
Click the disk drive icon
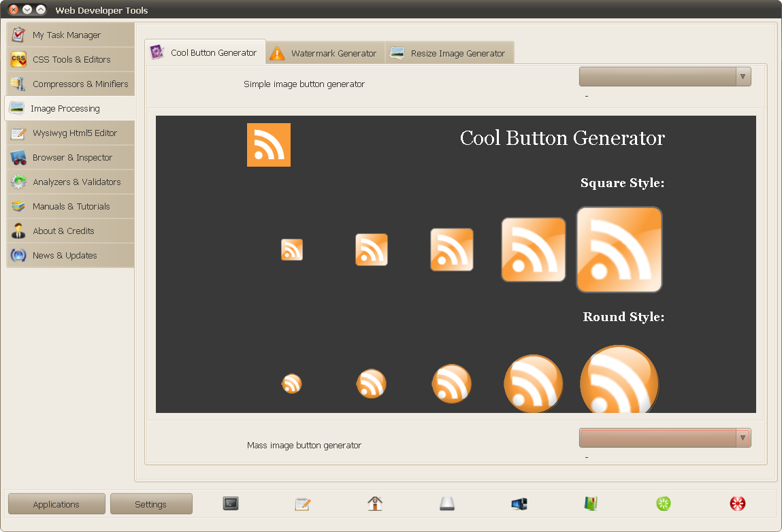(x=447, y=503)
